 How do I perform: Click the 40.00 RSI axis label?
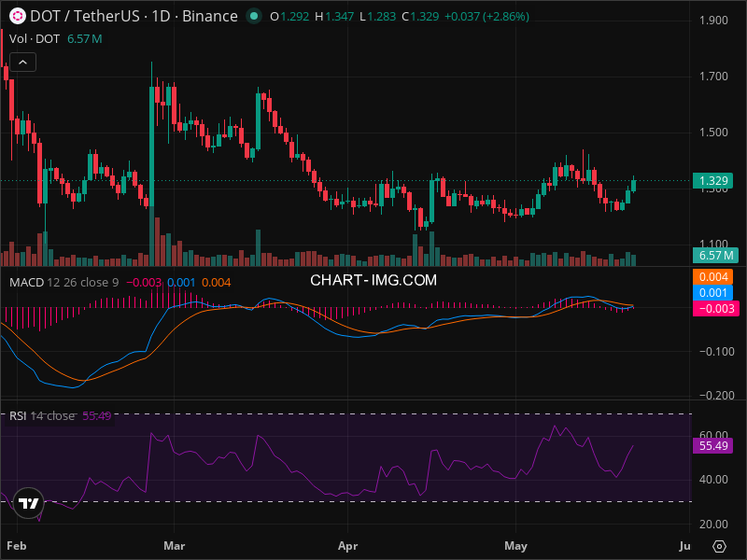tap(713, 480)
